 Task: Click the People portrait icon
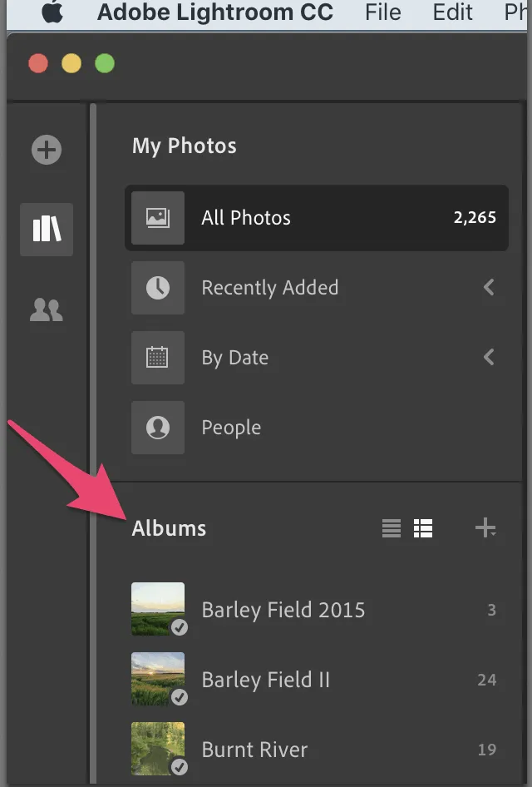[x=158, y=427]
